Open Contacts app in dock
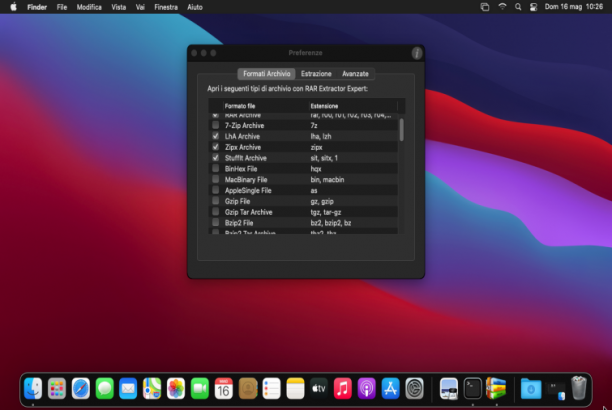The width and height of the screenshot is (612, 410). pyautogui.click(x=247, y=389)
